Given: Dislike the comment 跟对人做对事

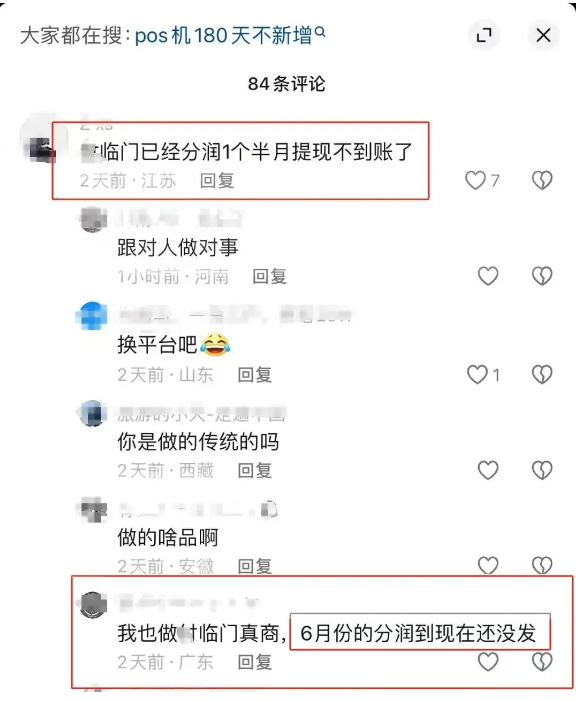Looking at the screenshot, I should [542, 276].
